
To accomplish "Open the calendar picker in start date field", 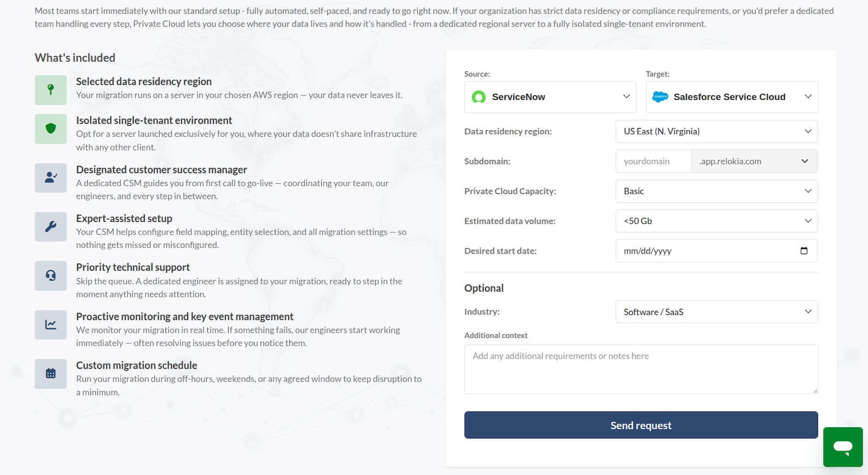I will click(804, 251).
